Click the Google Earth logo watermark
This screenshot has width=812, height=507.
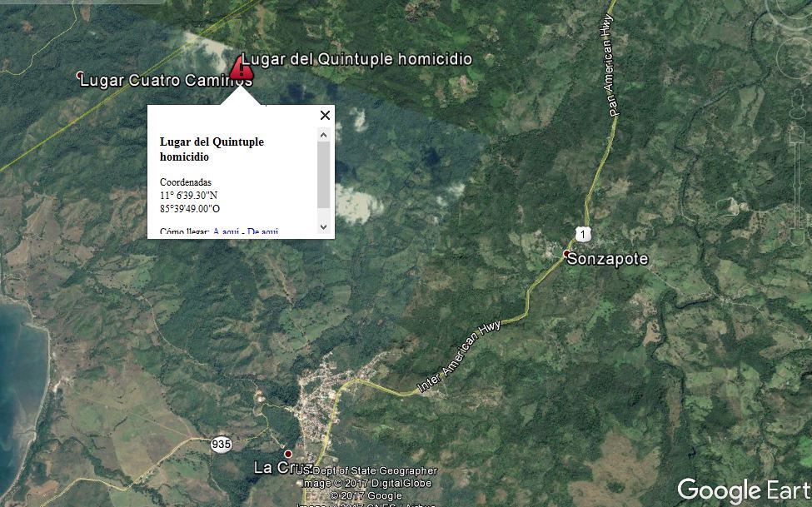(x=745, y=490)
